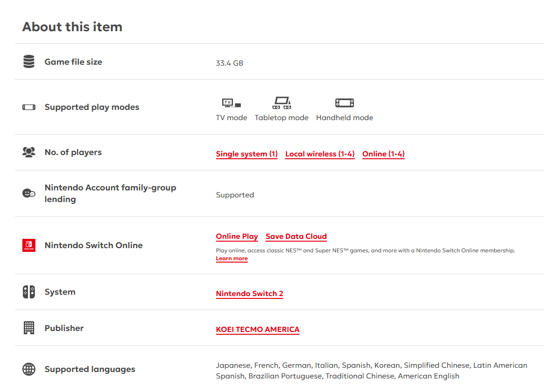
Task: Select the Tabletop mode icon
Action: pyautogui.click(x=281, y=103)
